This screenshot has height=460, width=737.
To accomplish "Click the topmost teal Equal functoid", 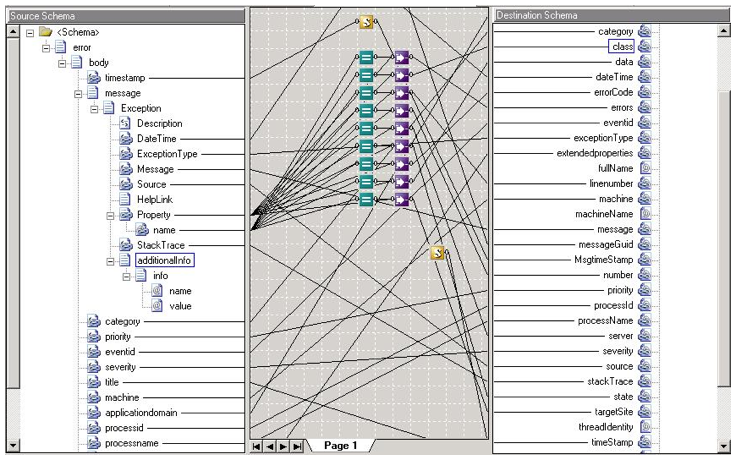I will tap(366, 57).
